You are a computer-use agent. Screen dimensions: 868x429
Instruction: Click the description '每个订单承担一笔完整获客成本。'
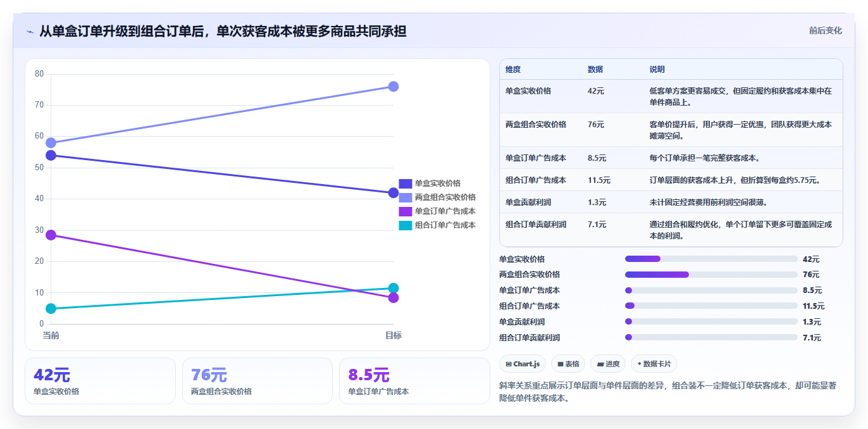point(705,158)
